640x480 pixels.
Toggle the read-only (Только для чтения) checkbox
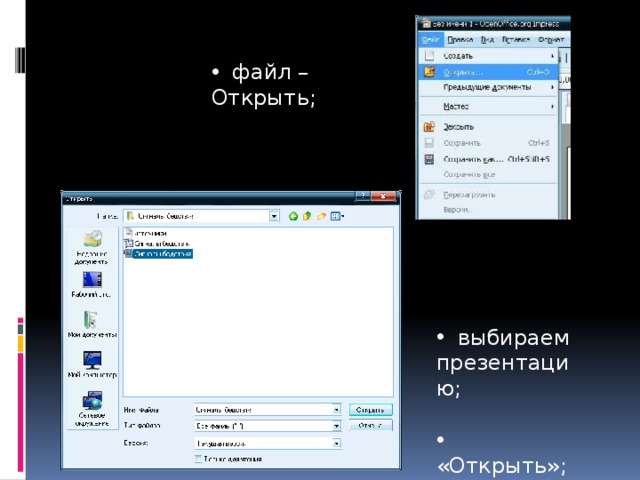198,459
